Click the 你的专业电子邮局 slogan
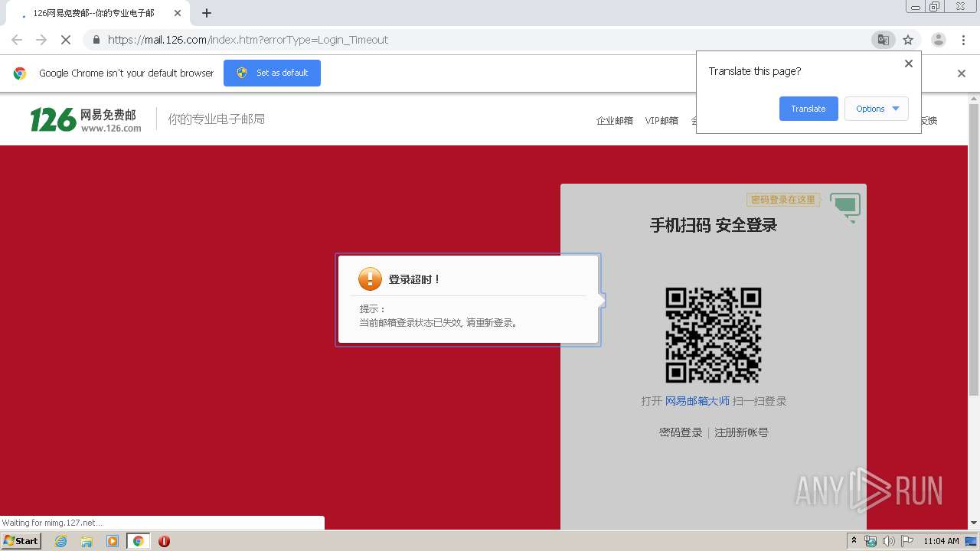Screen dimensions: 980x551 [x=217, y=119]
